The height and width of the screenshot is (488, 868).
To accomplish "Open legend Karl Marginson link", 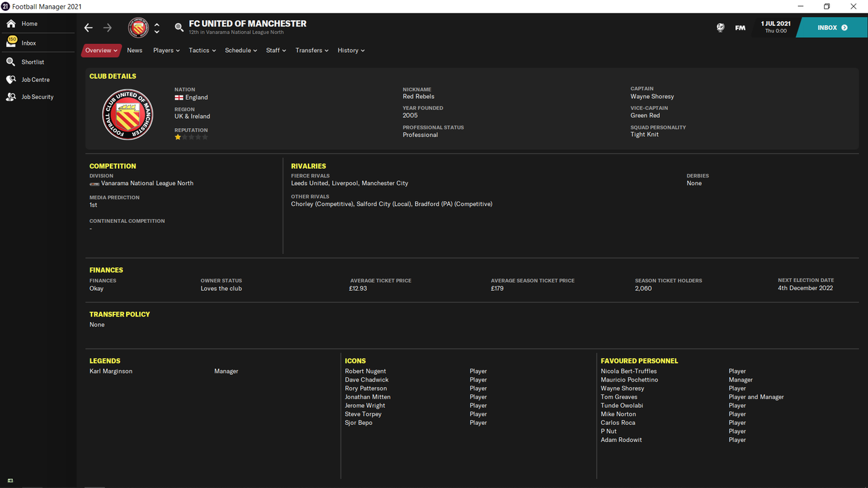I will (111, 371).
